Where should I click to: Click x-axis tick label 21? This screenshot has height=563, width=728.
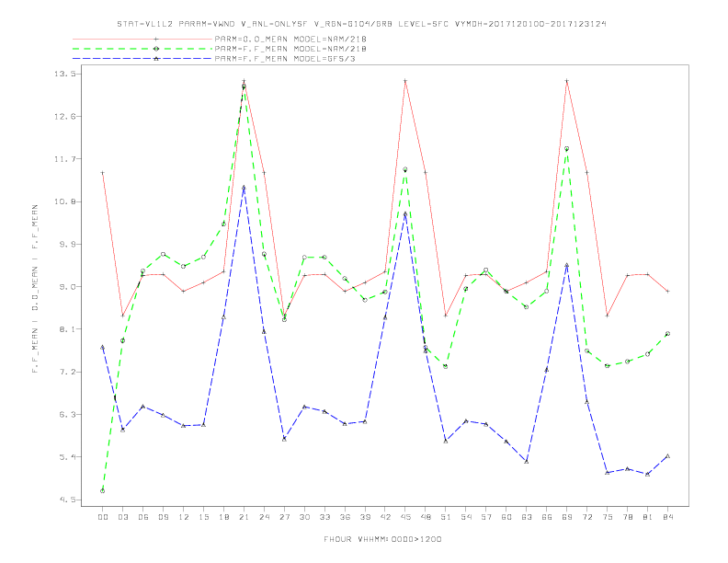point(244,517)
